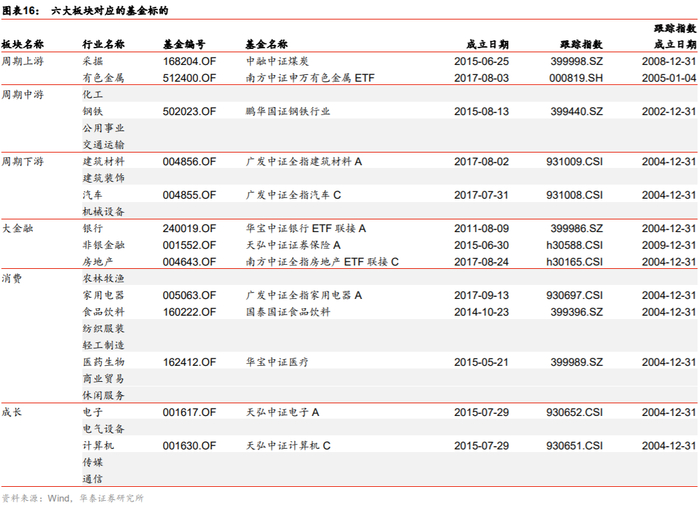Click inception date 2017-08-03
700x509 pixels.
tap(482, 78)
